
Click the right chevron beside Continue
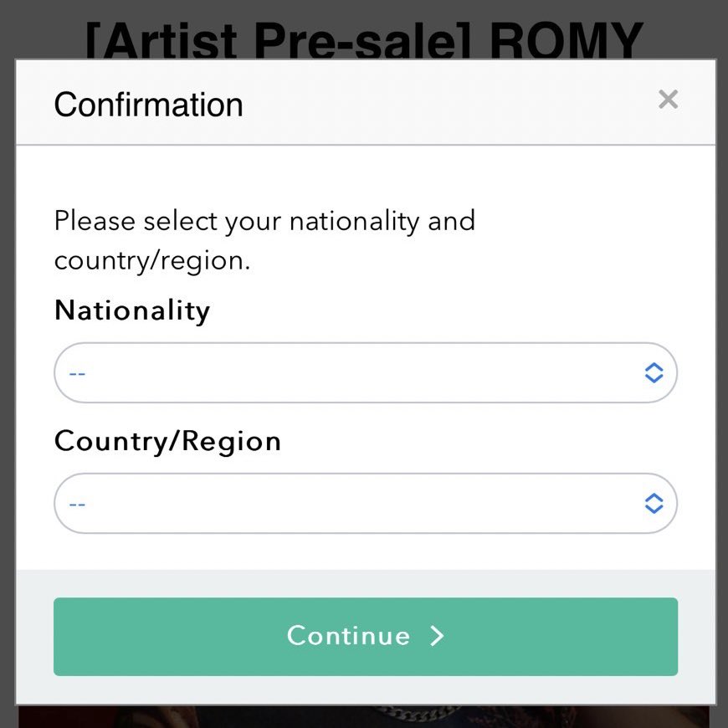[x=437, y=636]
